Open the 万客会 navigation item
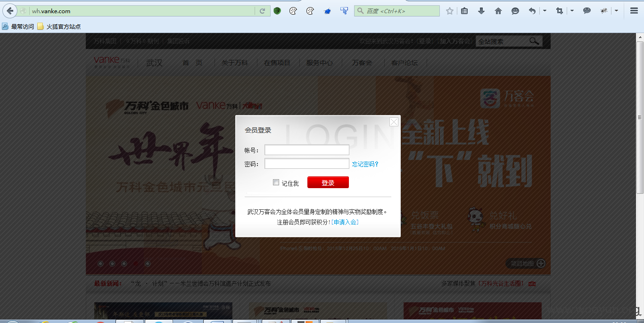The image size is (644, 323). tap(362, 62)
